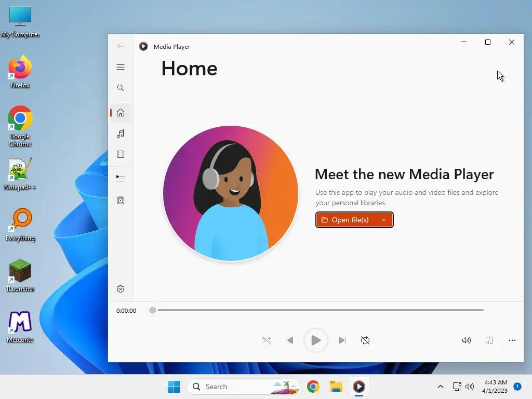Open the Windows Start menu
The image size is (532, 399).
tap(174, 387)
